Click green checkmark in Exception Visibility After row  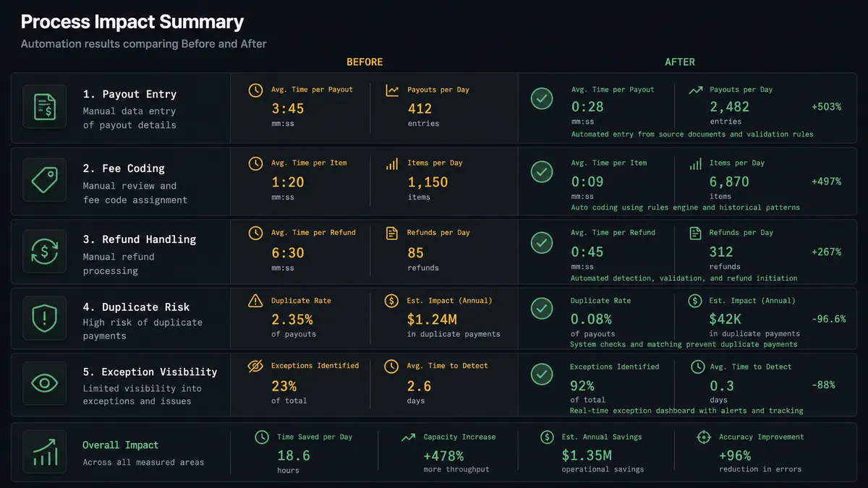pos(542,374)
